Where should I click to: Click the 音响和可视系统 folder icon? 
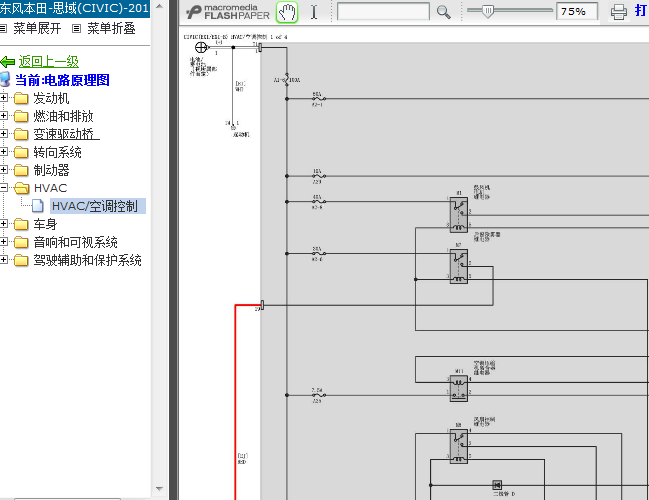point(21,242)
